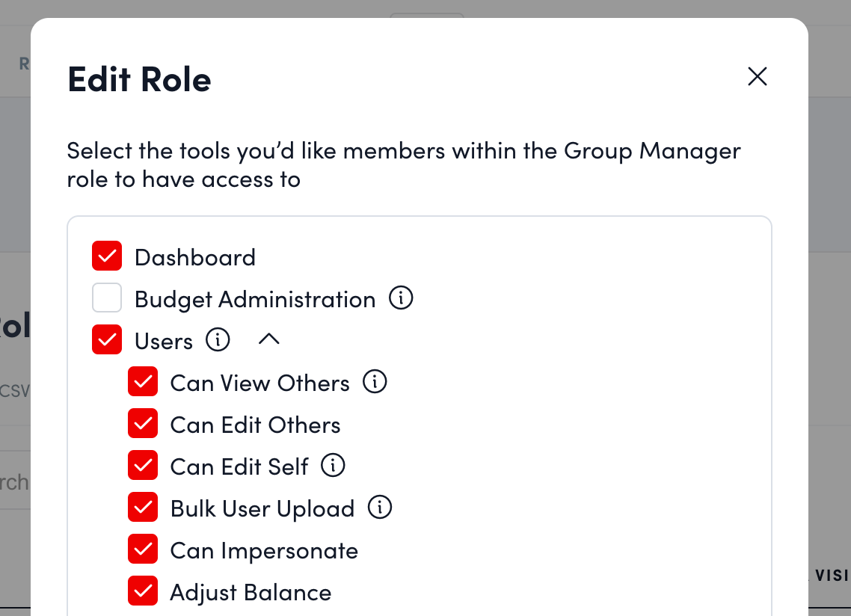
Task: Disable the Users permission checkbox
Action: [107, 339]
